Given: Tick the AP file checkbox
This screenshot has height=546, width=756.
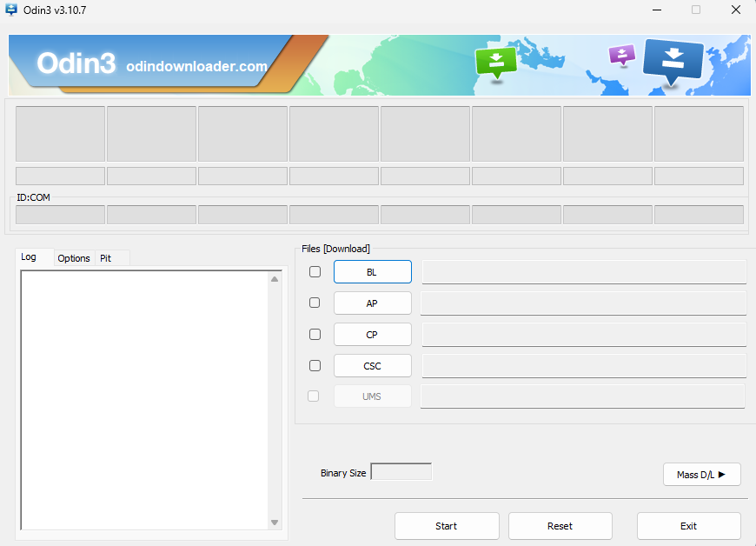Looking at the screenshot, I should click(315, 303).
